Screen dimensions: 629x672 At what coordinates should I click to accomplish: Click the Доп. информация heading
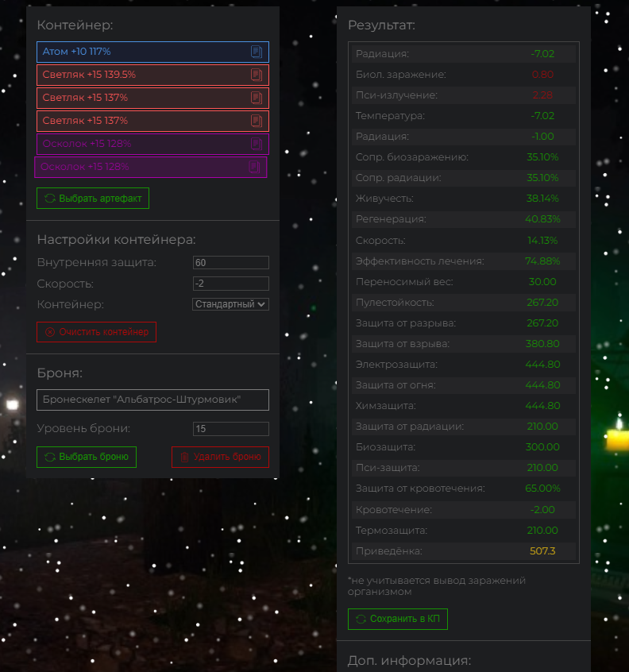point(409,660)
